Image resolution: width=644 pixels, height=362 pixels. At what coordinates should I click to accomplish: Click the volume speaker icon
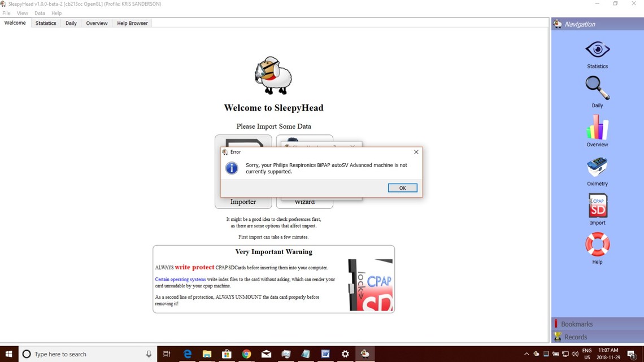coord(575,354)
